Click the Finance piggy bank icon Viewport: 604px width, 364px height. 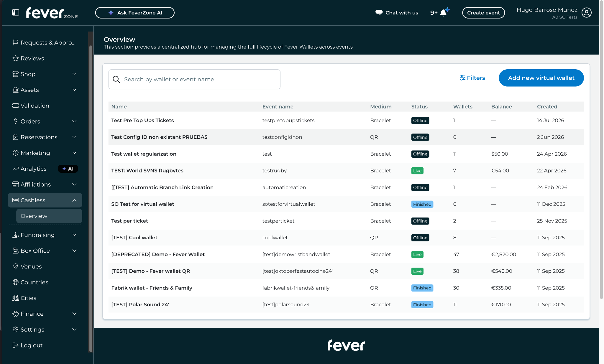(x=15, y=314)
